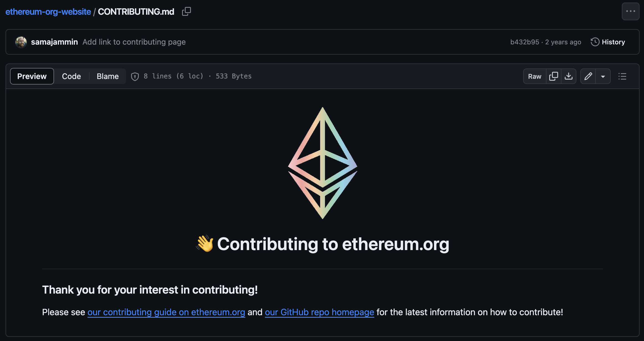Navigate to the ethereum-org-website repository

[x=48, y=11]
